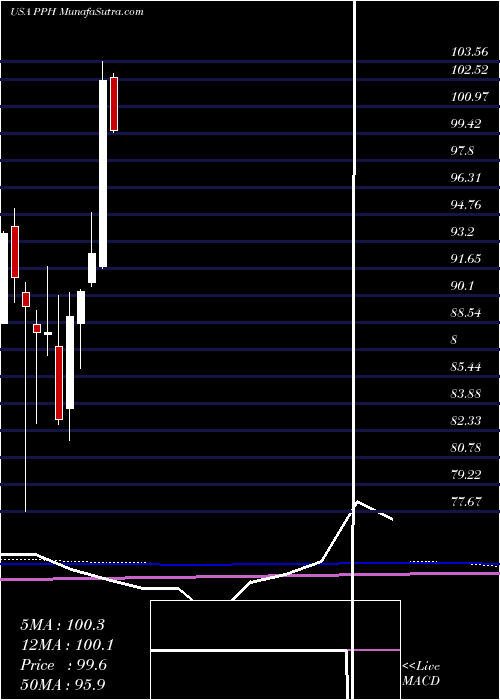
Task: Click the <<Live MACD label
Action: (421, 673)
